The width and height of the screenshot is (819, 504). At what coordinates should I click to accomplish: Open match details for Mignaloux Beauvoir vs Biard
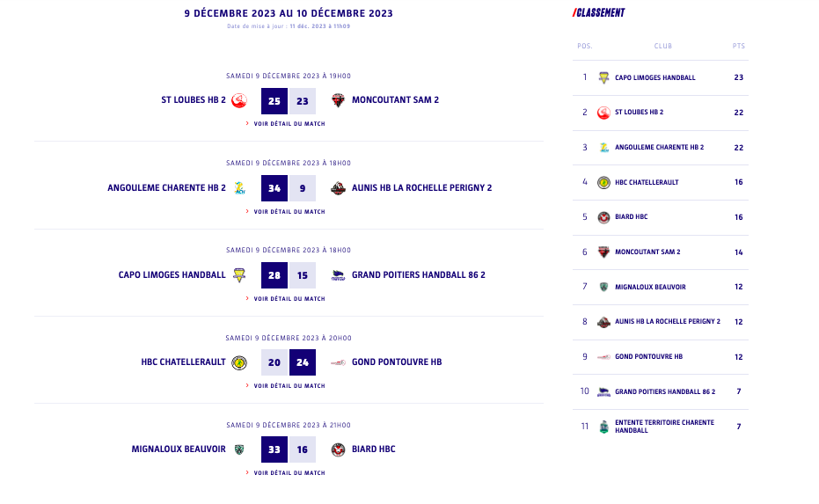(x=289, y=473)
